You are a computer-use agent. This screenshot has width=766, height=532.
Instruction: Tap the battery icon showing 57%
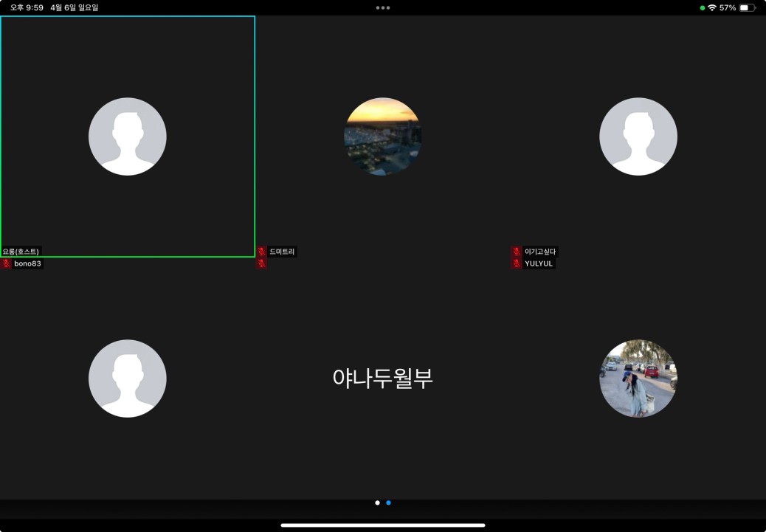pos(747,7)
